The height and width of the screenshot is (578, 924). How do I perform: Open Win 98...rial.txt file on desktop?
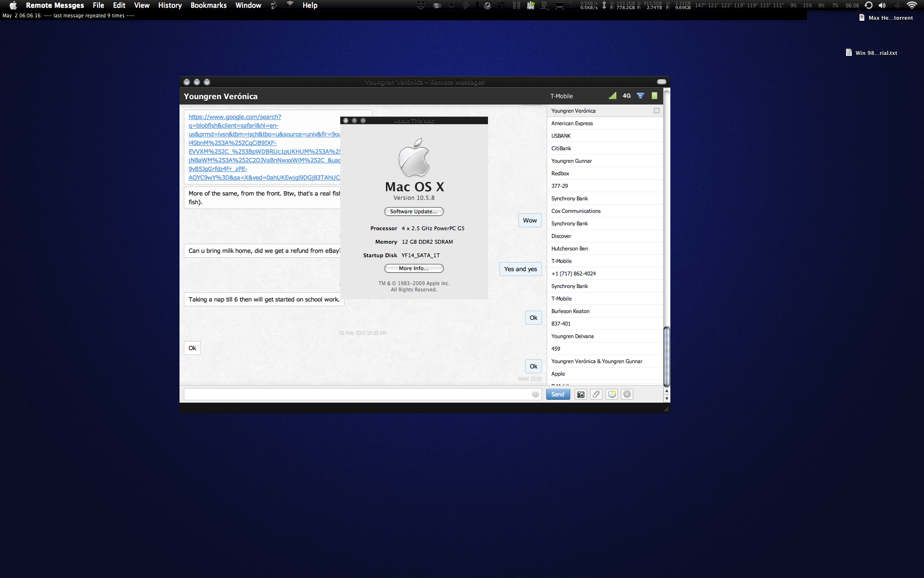click(x=872, y=53)
